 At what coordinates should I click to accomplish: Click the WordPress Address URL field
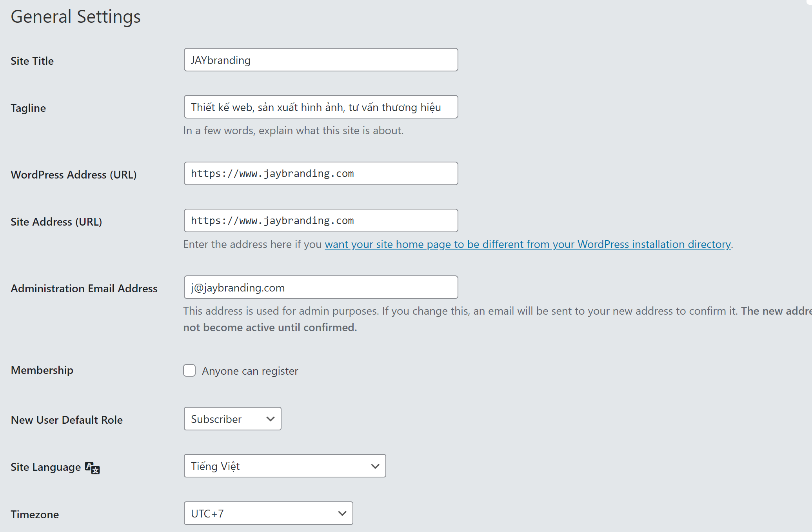click(321, 174)
